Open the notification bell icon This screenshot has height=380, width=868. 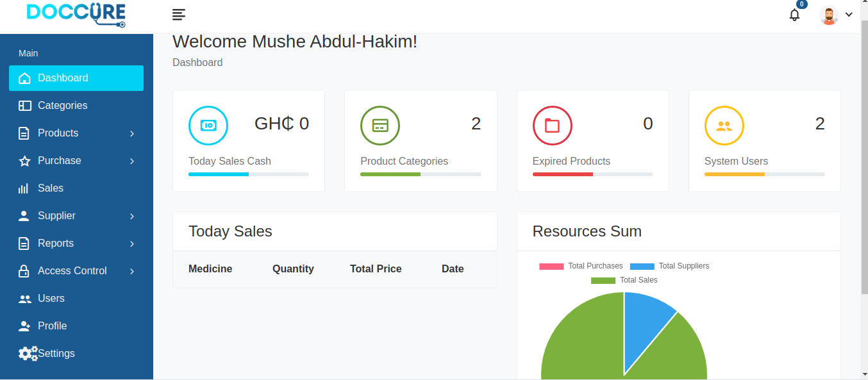coord(795,15)
